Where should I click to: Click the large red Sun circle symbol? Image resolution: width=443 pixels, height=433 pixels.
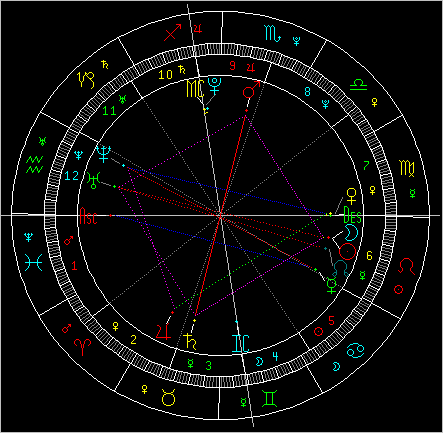click(347, 251)
